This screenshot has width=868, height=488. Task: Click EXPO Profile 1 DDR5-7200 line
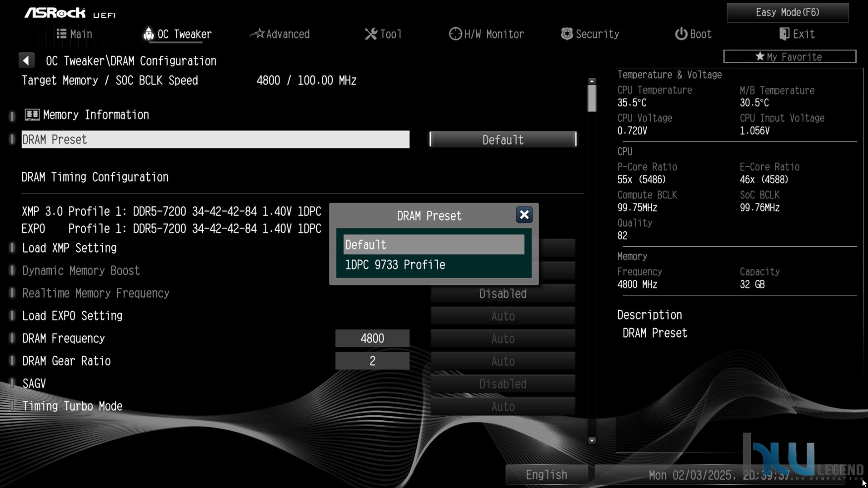(171, 229)
